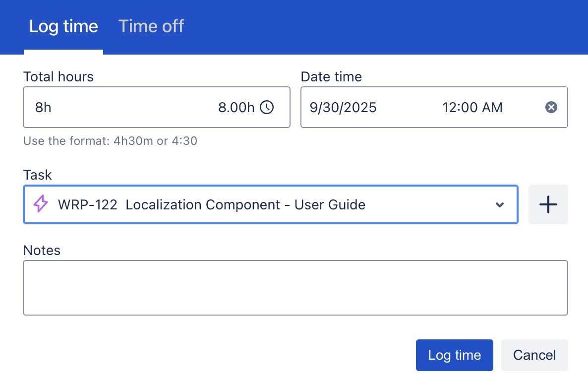Click the 12:00 AM time value
This screenshot has width=588, height=390.
[472, 107]
